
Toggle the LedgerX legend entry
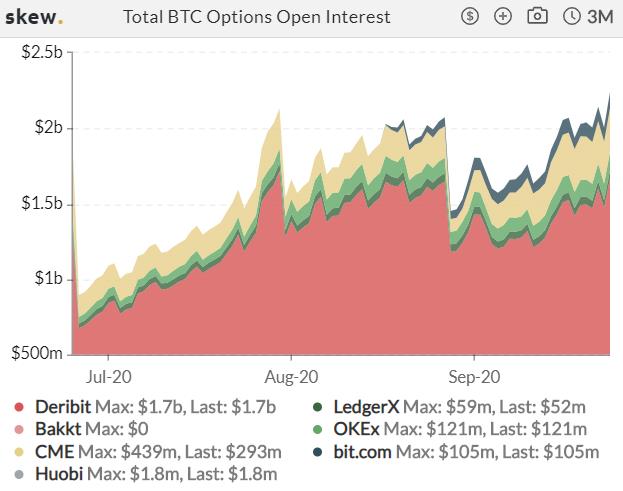(x=449, y=407)
